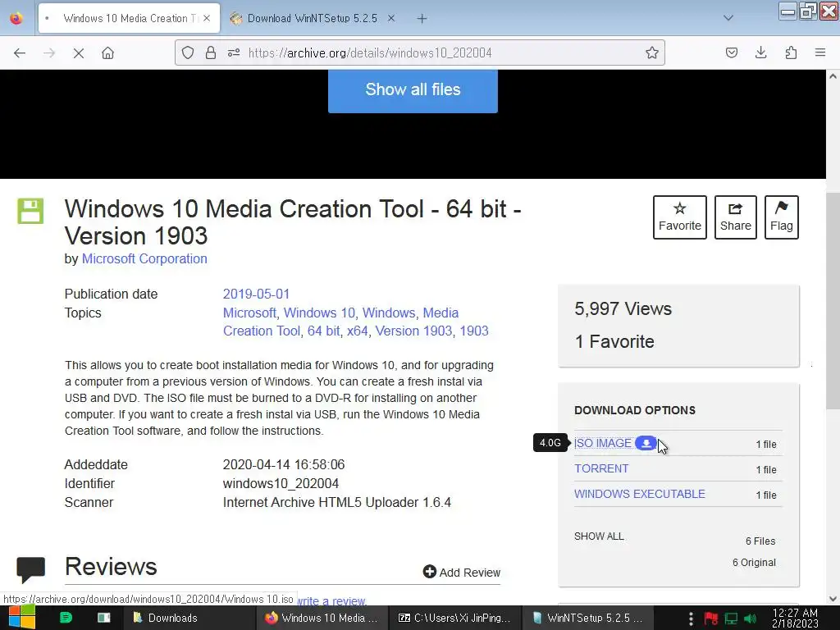Viewport: 840px width, 630px height.
Task: Open the WINDOWS EXECUTABLE download option
Action: 640,494
